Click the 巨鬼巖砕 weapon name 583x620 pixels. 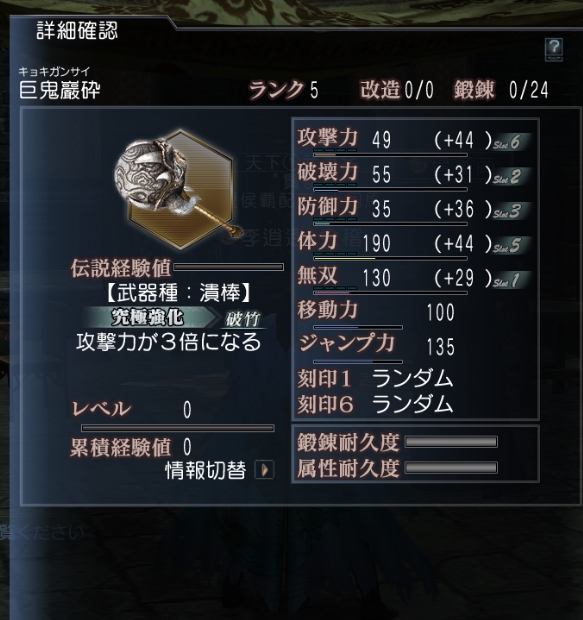pos(60,90)
